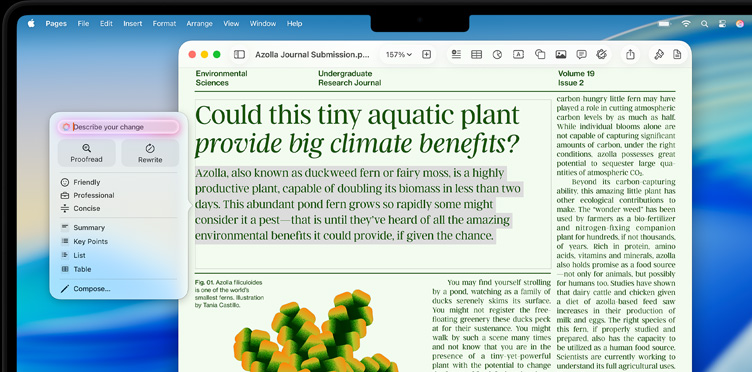
Task: Open the Insert menu
Action: pyautogui.click(x=132, y=23)
